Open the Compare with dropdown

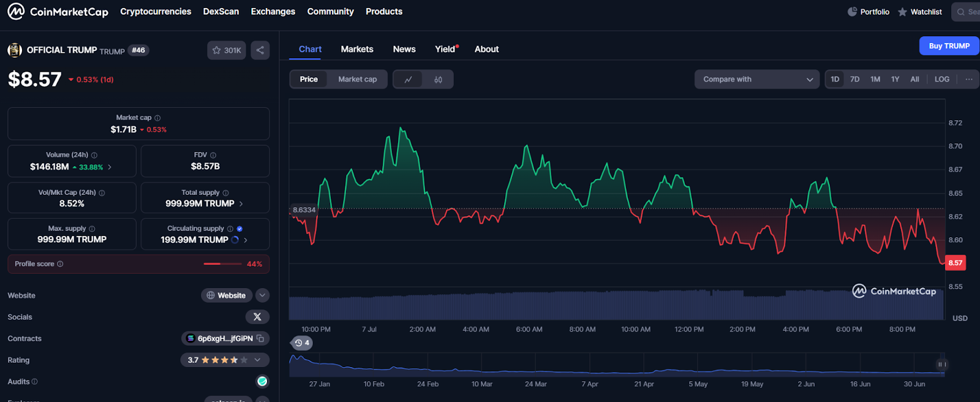[x=757, y=79]
